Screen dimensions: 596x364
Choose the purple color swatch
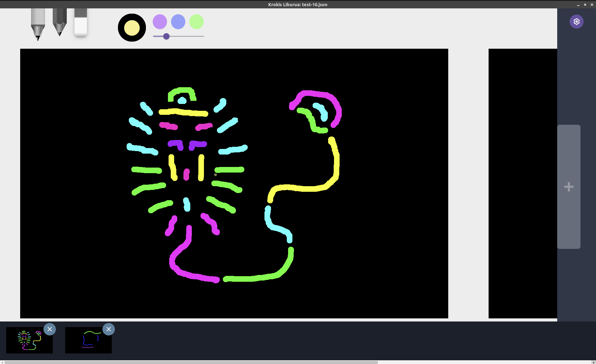tap(160, 22)
